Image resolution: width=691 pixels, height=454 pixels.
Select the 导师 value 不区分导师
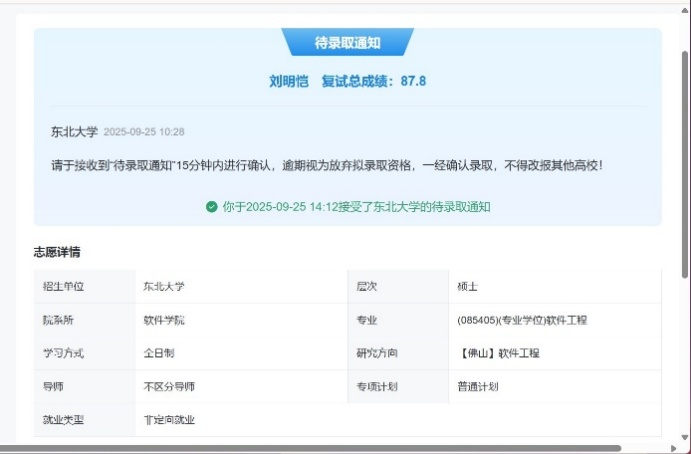[x=169, y=386]
